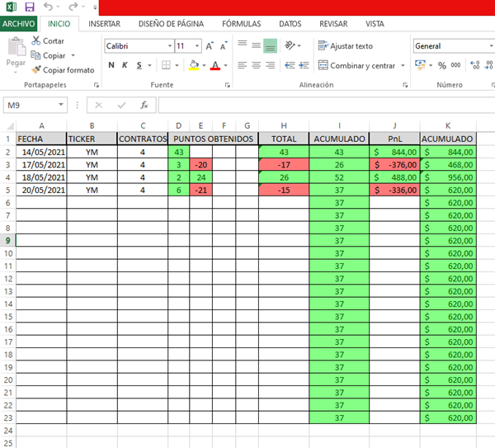Decrease indent
The height and width of the screenshot is (448, 495).
click(290, 65)
